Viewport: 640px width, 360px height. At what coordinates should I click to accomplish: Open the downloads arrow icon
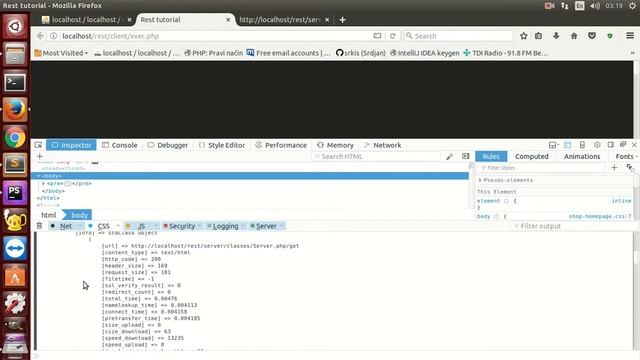(556, 36)
